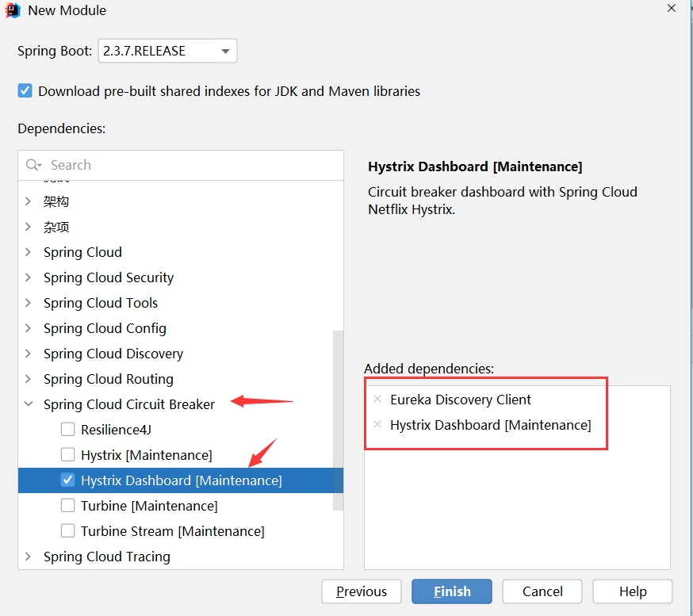Open the Spring Boot version dropdown
Image resolution: width=693 pixels, height=616 pixels.
pyautogui.click(x=167, y=51)
